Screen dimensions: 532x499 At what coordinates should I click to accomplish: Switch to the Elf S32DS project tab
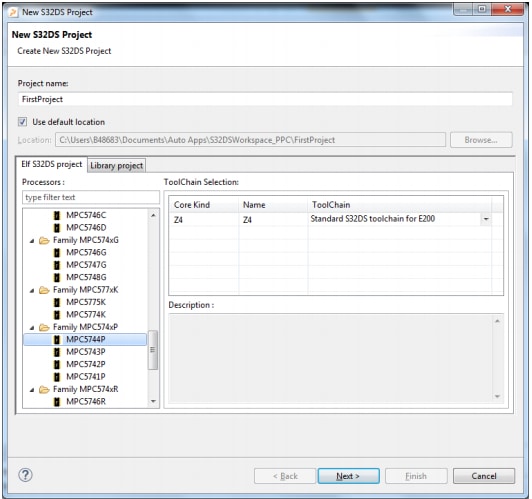point(52,165)
